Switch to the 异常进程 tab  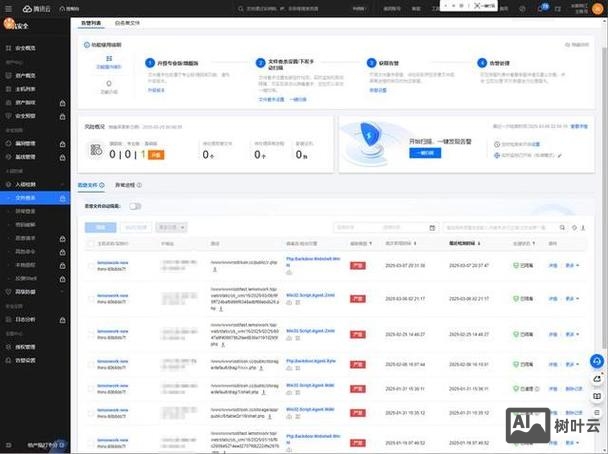(x=124, y=185)
